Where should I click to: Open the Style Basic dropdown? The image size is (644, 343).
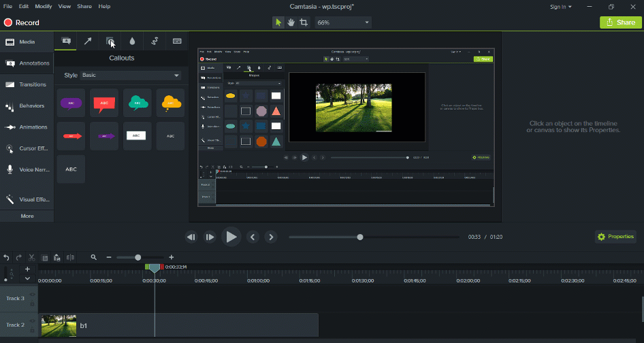coord(131,75)
